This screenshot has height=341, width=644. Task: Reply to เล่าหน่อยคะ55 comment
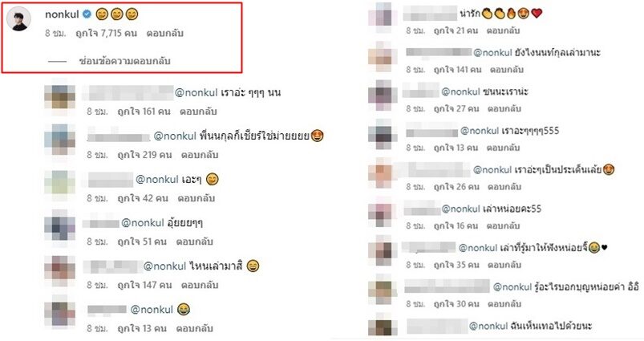(503, 225)
